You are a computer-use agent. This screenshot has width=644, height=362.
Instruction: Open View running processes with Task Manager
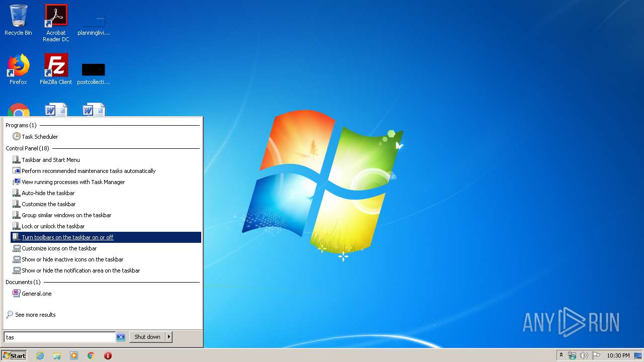[106, 182]
